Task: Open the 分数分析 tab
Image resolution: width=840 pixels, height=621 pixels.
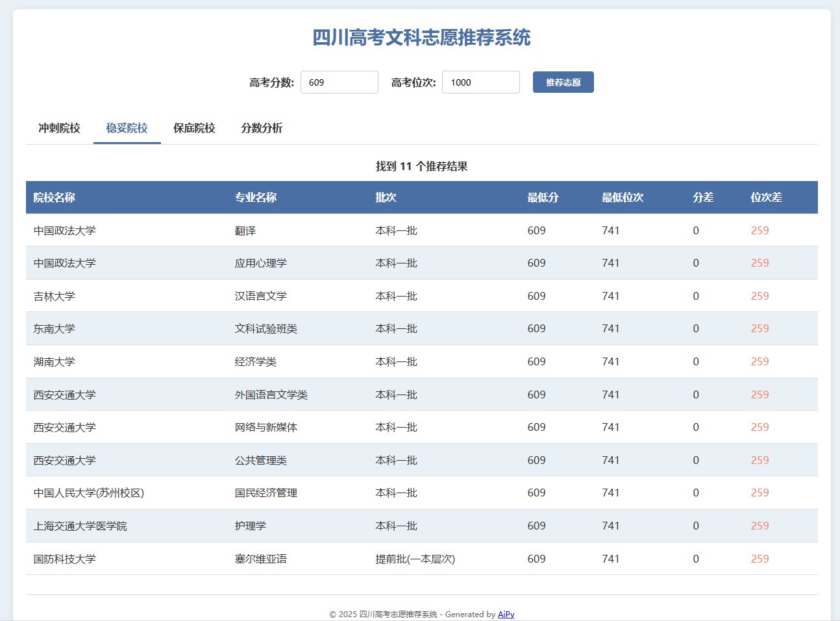Action: click(x=262, y=128)
